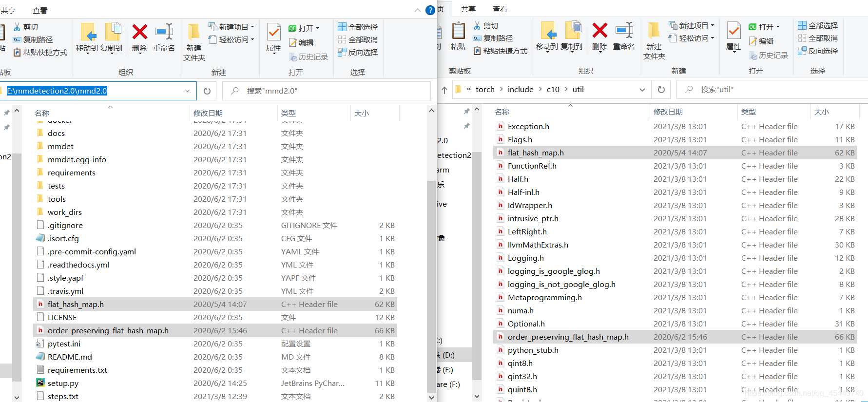Select setup.py in left window
The image size is (868, 402).
click(215, 383)
